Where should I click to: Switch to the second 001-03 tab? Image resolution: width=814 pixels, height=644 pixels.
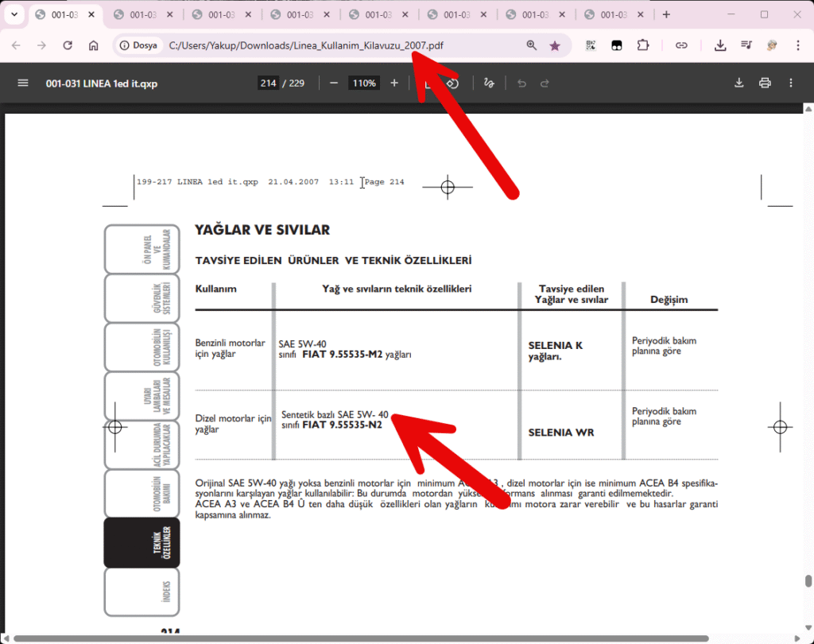point(143,14)
